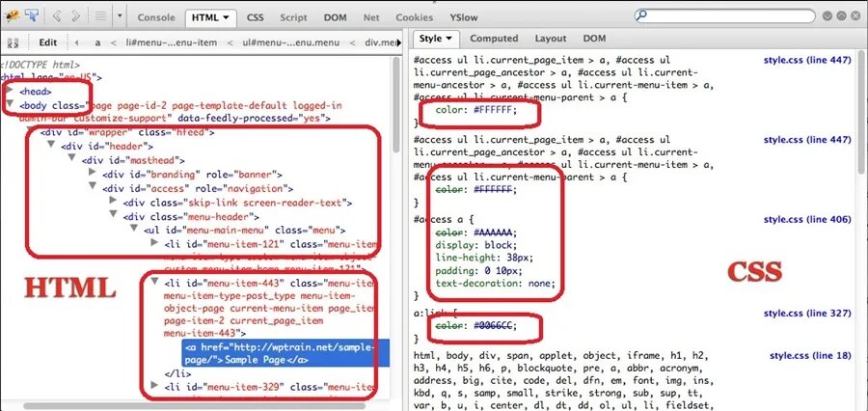This screenshot has width=868, height=411.
Task: Open the DOM side panel next to Layout
Action: [x=594, y=39]
